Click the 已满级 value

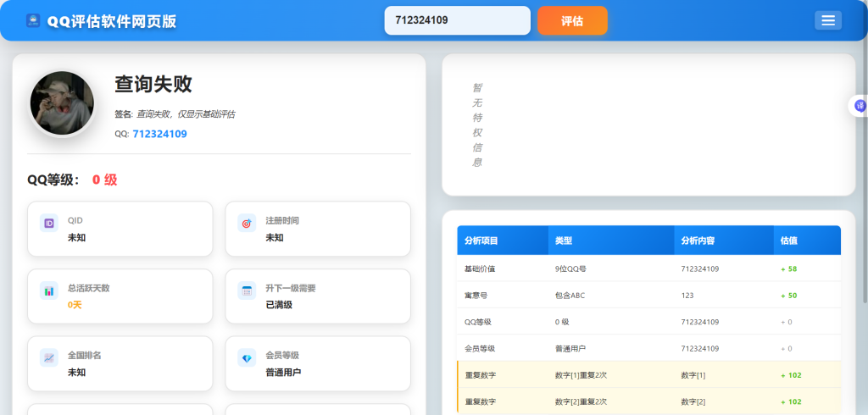(279, 305)
